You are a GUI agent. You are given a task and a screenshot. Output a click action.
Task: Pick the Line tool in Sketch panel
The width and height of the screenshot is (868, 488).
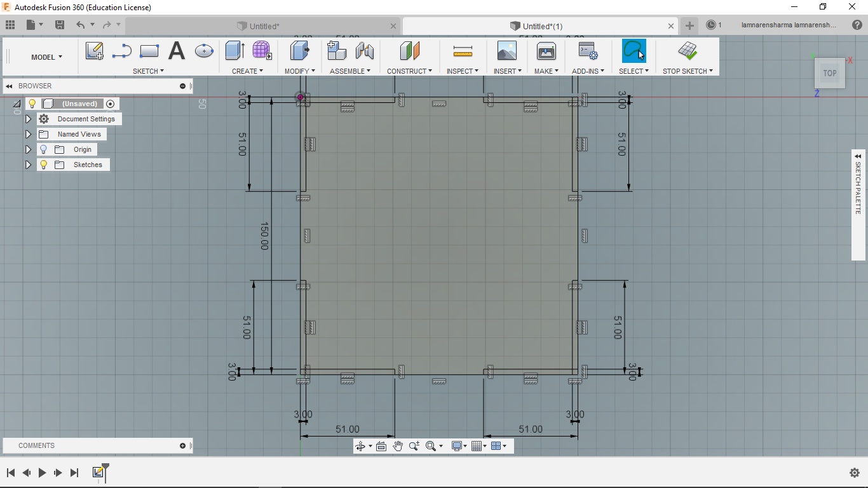pos(121,51)
